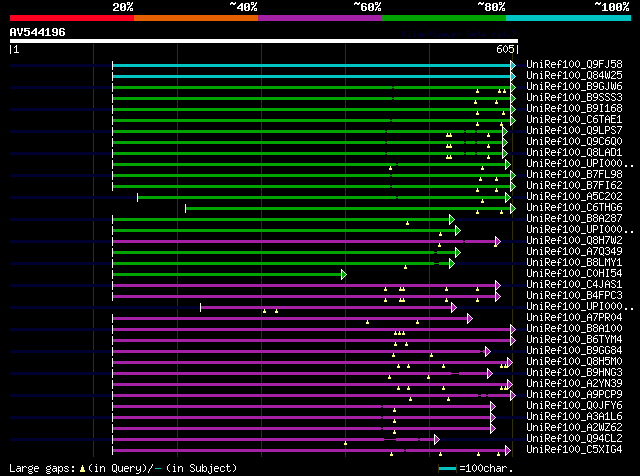The width and height of the screenshot is (640, 476).
Task: Select the UniRef100_Q9C6Q0 subject label
Action: [x=574, y=142]
